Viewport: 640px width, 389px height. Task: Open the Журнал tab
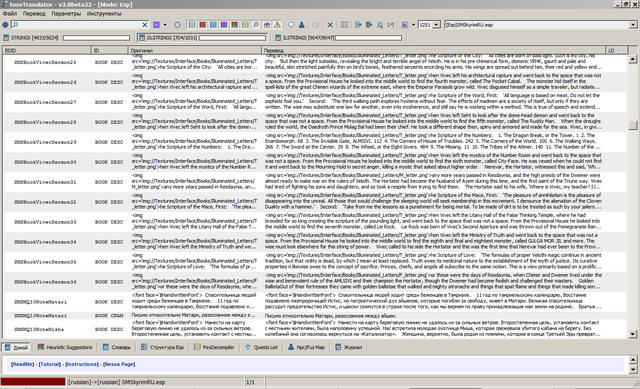click(349, 347)
